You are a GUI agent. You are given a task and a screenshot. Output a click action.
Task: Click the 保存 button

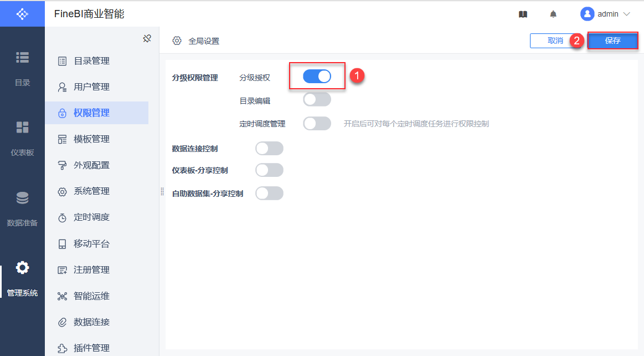(x=612, y=40)
